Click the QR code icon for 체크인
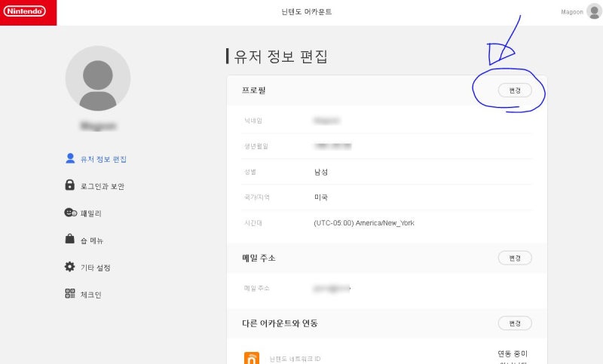This screenshot has width=603, height=364. coord(70,293)
